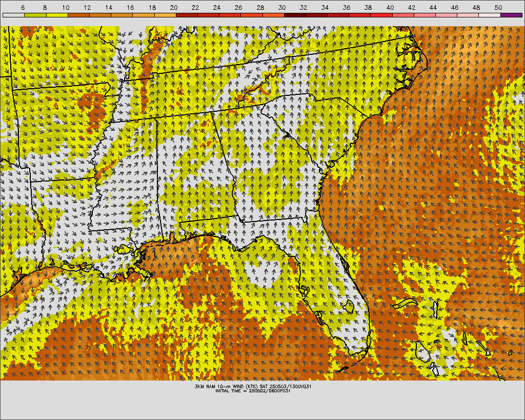Click the '10' legend label
This screenshot has width=525, height=420.
[x=66, y=7]
